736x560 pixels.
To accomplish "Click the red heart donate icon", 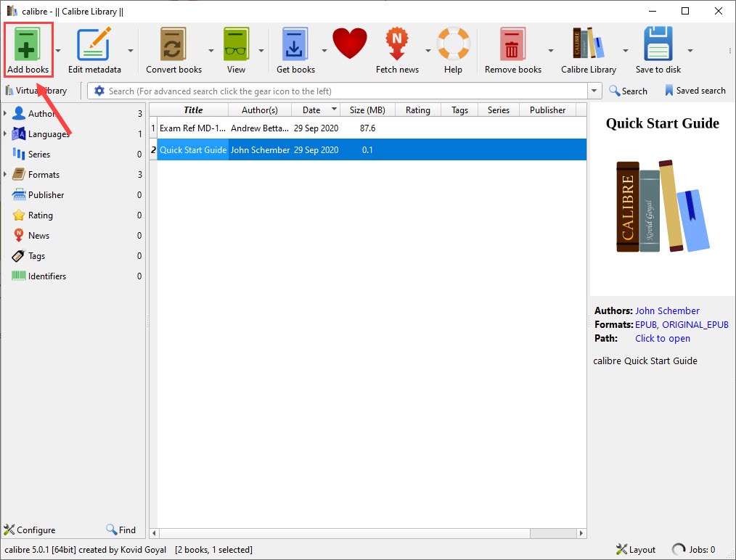I will (x=350, y=43).
